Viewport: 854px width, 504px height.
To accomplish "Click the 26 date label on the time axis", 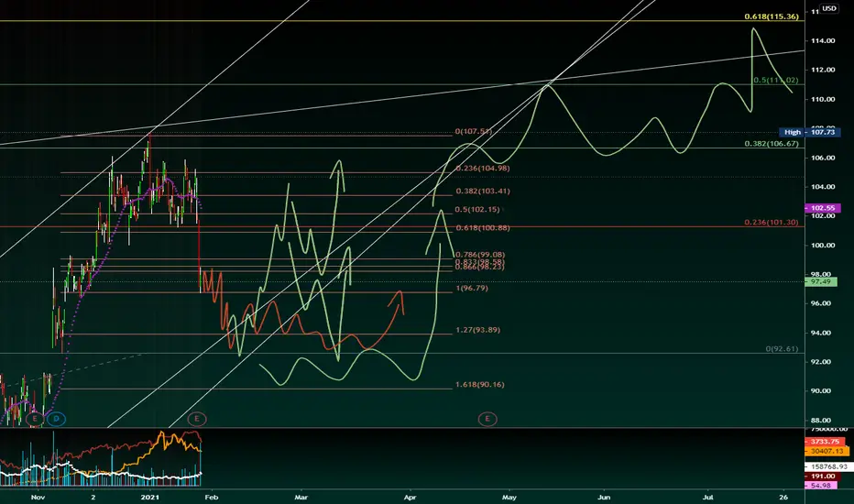I will tap(783, 497).
